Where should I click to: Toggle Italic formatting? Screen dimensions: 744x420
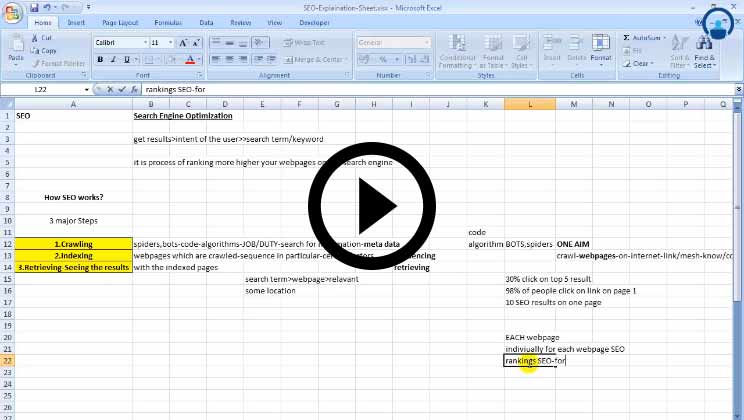click(x=113, y=60)
